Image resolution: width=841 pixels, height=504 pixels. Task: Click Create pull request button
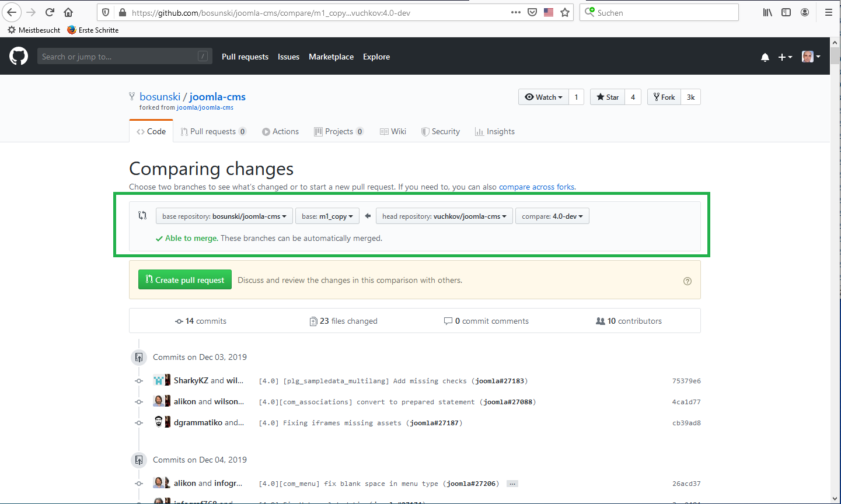[x=185, y=280]
